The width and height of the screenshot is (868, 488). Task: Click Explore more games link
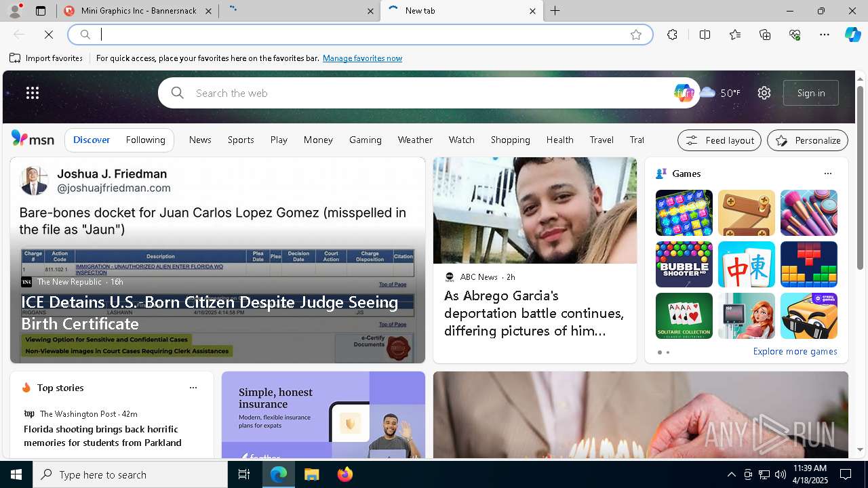pyautogui.click(x=795, y=351)
